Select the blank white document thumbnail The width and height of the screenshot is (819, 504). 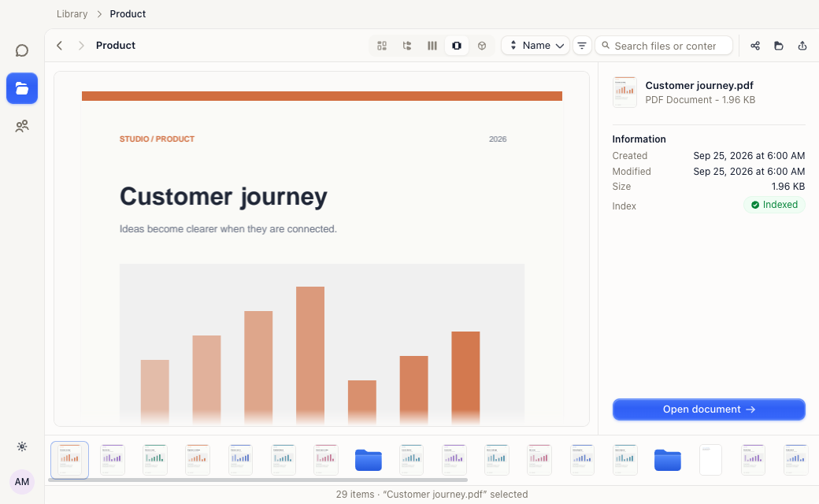710,460
